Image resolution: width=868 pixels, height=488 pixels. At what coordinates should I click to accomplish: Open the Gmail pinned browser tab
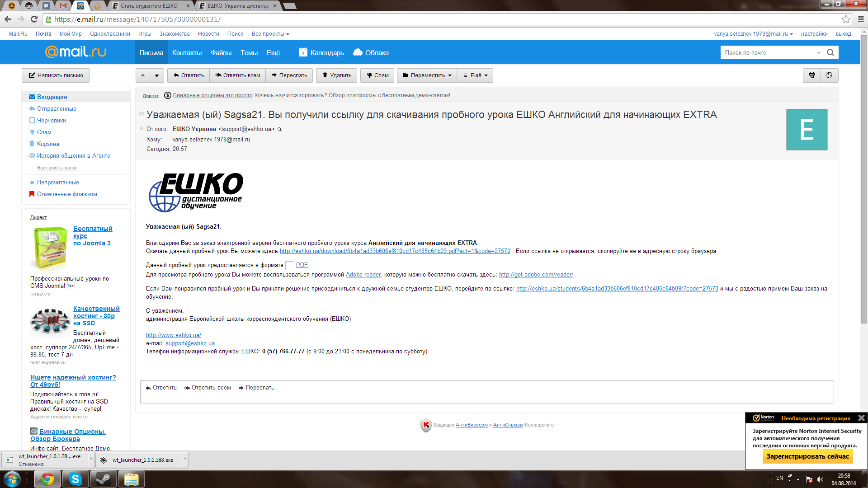click(63, 5)
